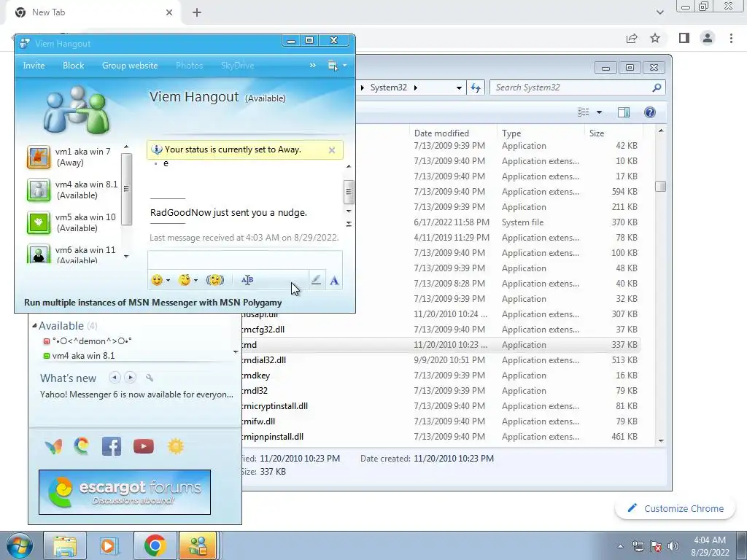
Task: Click Invite in the chat toolbar
Action: coord(34,65)
